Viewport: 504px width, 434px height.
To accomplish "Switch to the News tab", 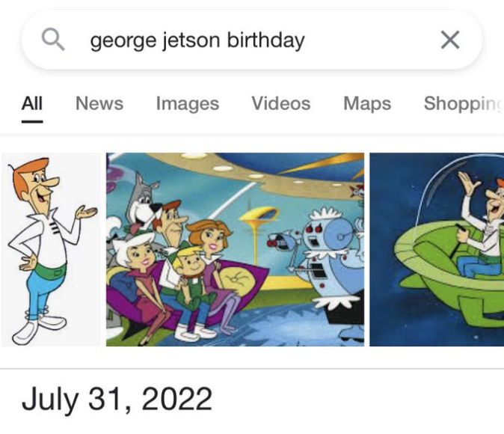I will 99,103.
